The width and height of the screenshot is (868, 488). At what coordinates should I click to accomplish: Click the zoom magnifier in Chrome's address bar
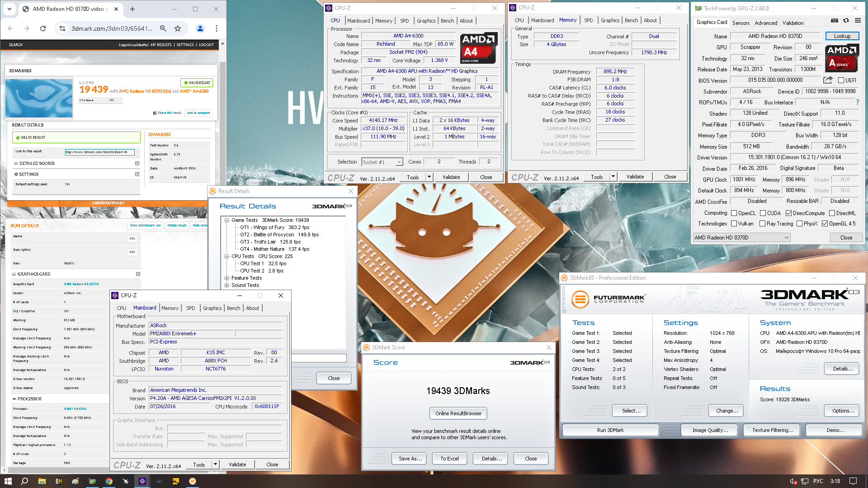pyautogui.click(x=163, y=28)
